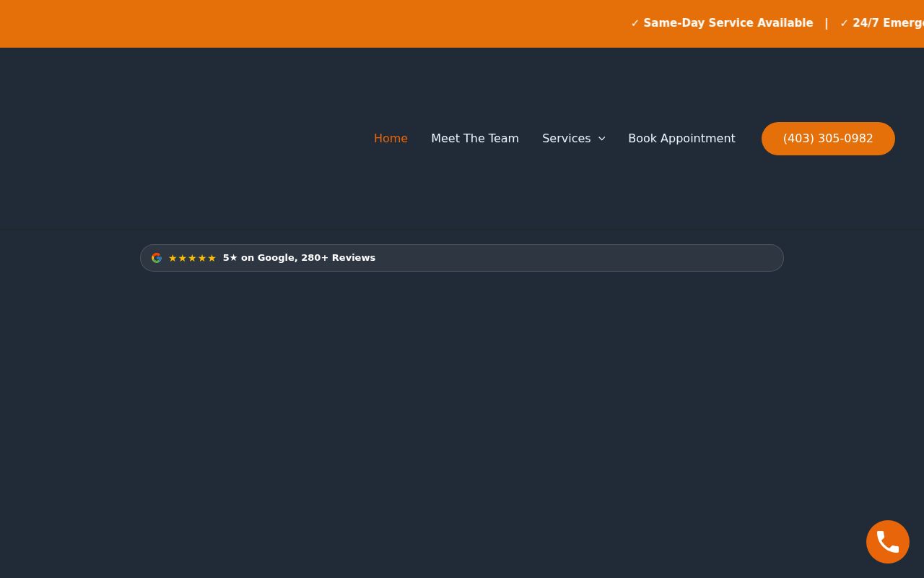The height and width of the screenshot is (578, 924).
Task: Click the 24/7 Emergency banner text
Action: tap(888, 23)
